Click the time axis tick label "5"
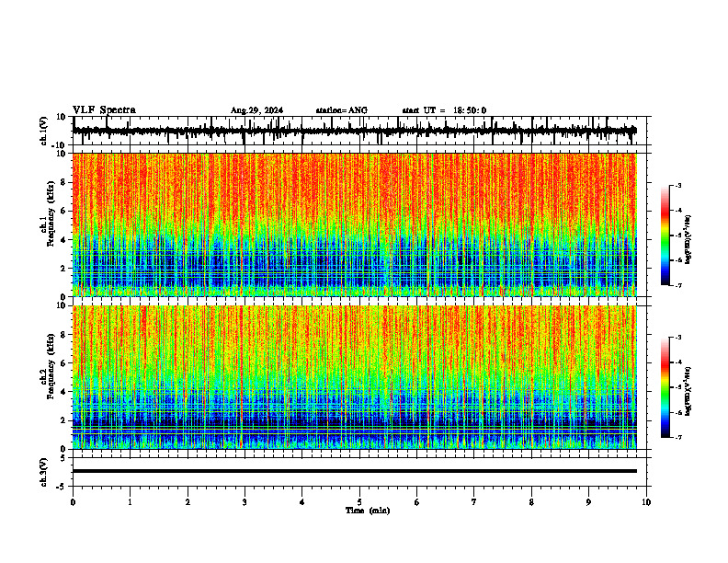Viewport: 728px width, 563px height. pyautogui.click(x=359, y=502)
